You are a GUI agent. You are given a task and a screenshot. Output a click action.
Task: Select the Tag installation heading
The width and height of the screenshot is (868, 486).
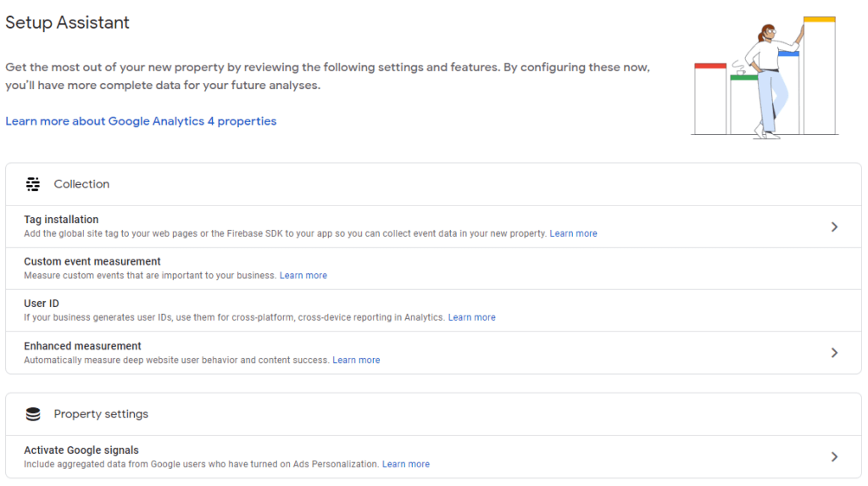tap(61, 220)
